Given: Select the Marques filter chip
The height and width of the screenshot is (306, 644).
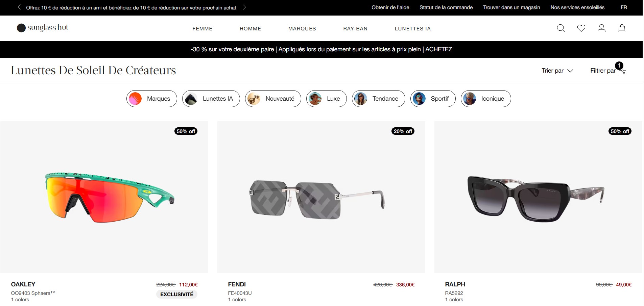Looking at the screenshot, I should pos(151,99).
